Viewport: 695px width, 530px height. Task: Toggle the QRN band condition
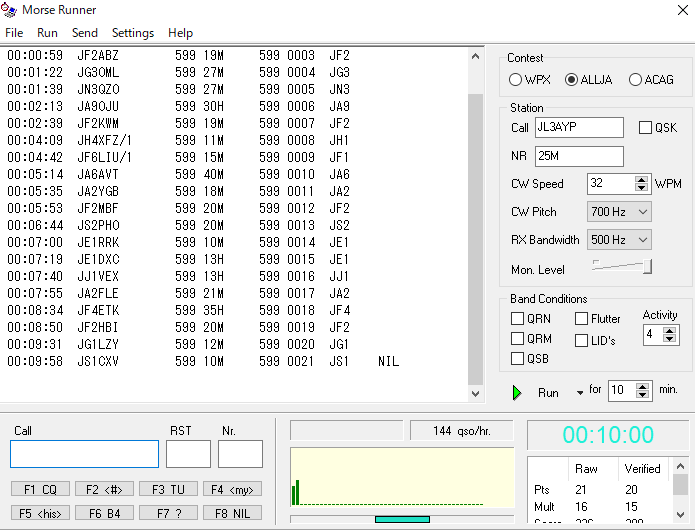click(517, 319)
